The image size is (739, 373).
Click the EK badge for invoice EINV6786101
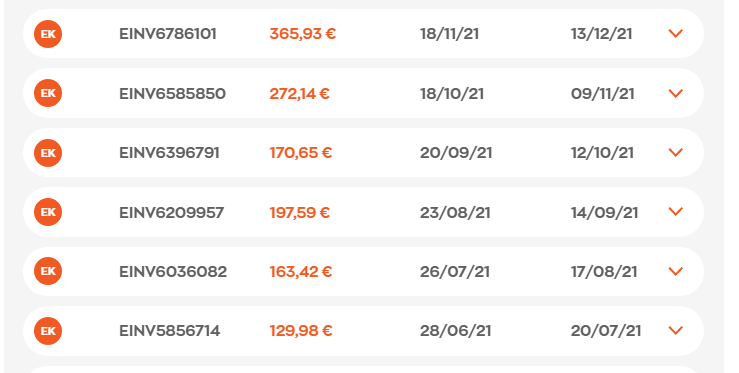(48, 34)
